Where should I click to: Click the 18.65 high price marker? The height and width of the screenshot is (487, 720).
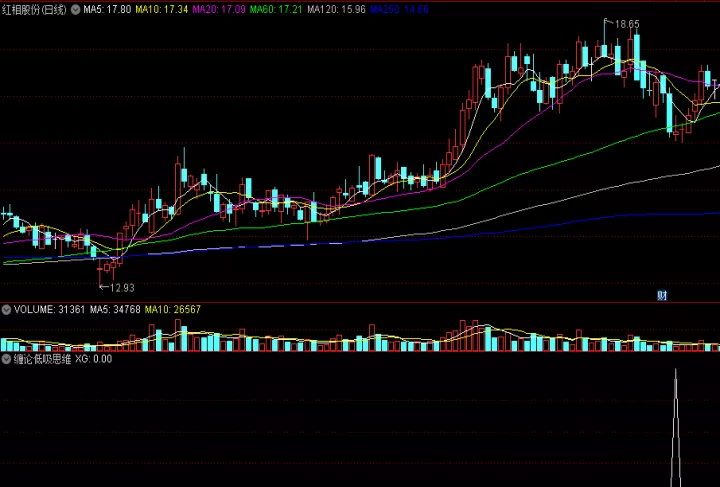pos(627,24)
